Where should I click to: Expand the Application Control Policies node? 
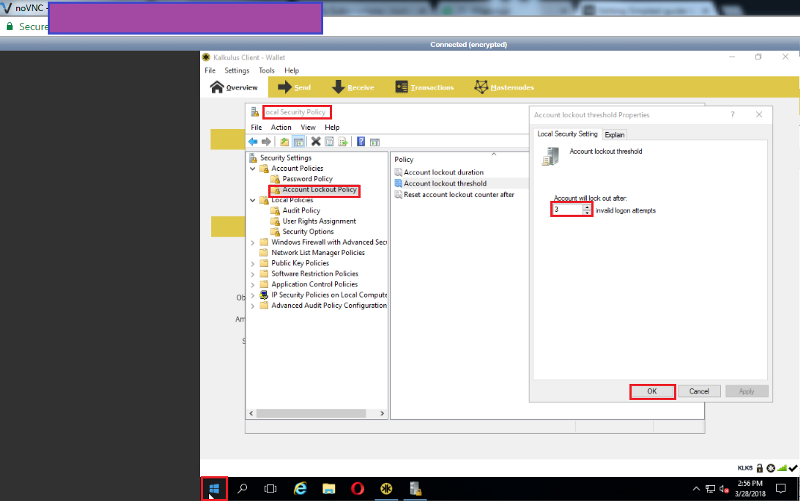click(253, 284)
